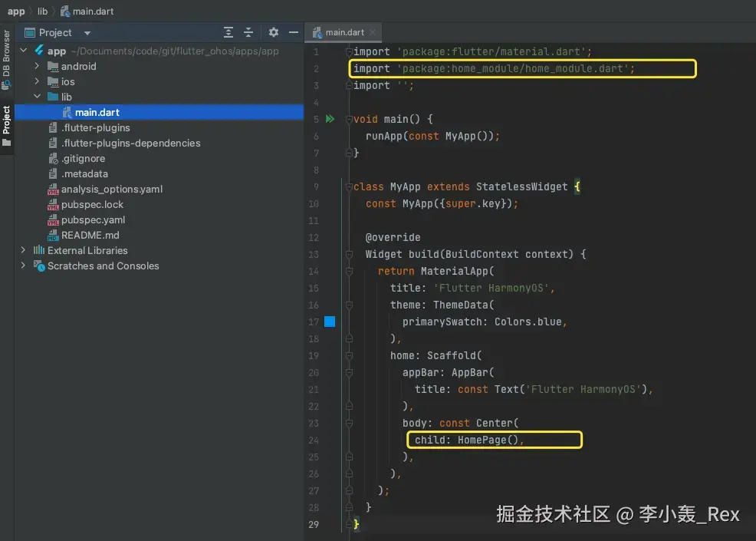Fold the main() function on line 5
The image size is (756, 541).
(x=349, y=119)
